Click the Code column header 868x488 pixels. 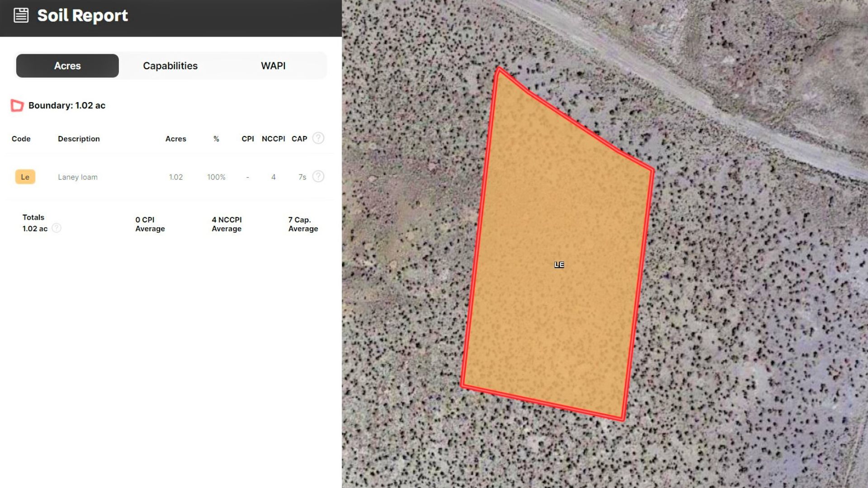pyautogui.click(x=21, y=139)
